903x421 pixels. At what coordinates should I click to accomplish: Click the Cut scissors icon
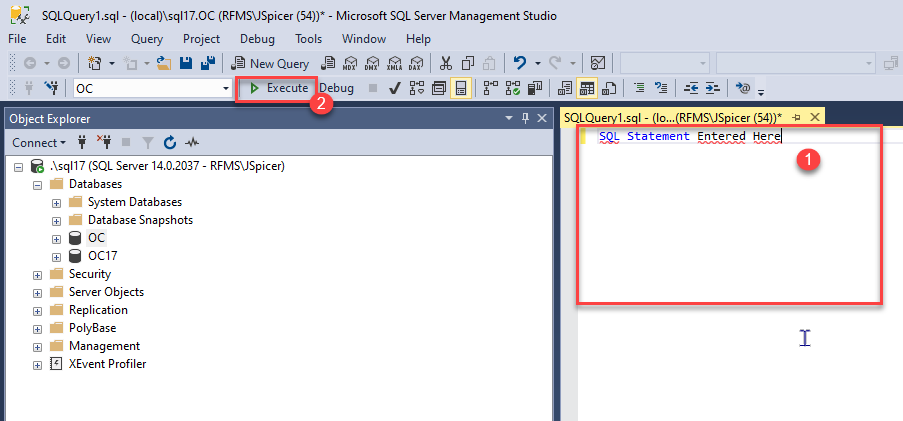[446, 63]
